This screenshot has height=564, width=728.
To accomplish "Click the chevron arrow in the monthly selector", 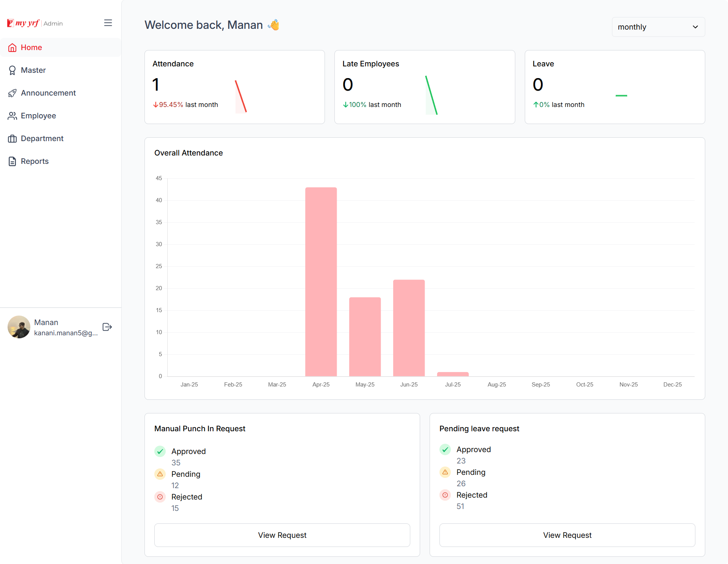I will tap(695, 27).
